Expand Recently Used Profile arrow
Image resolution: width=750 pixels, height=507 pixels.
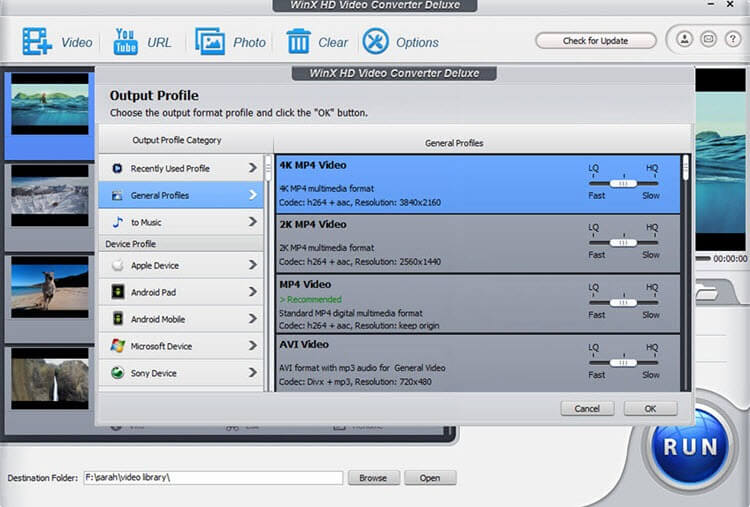pos(253,168)
